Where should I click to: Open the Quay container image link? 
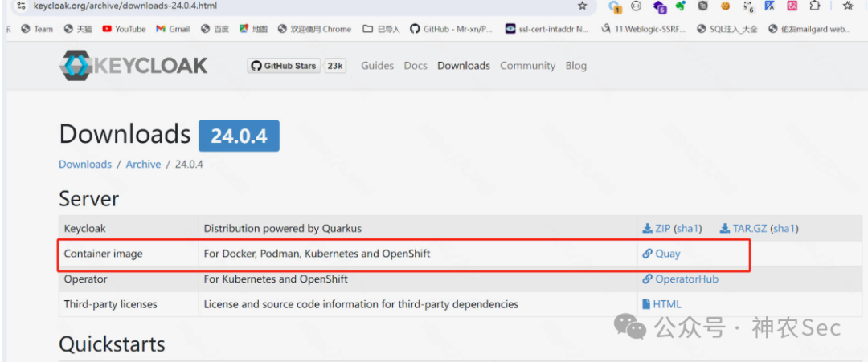pyautogui.click(x=661, y=254)
